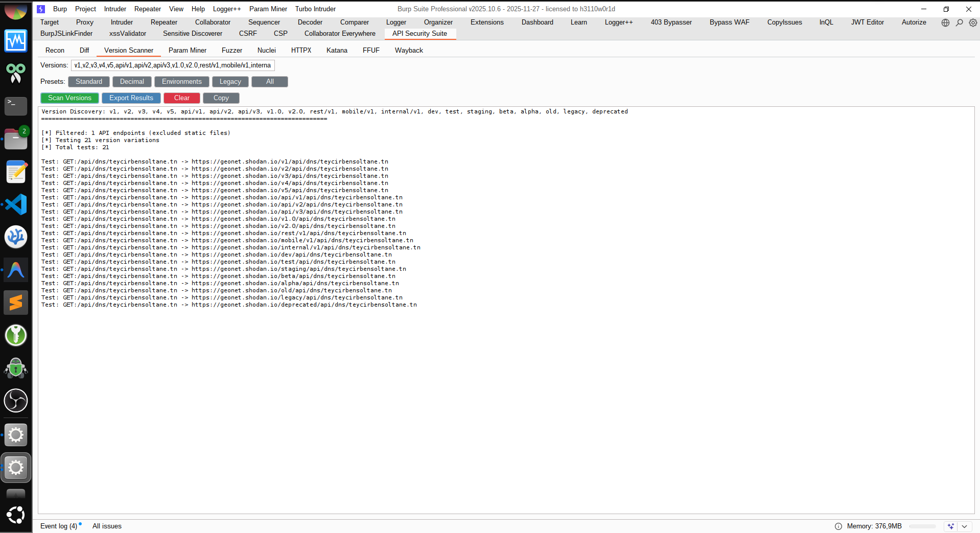Screen dimensions: 980x533
Task: Open Visual Studio Code from dock
Action: [16, 204]
